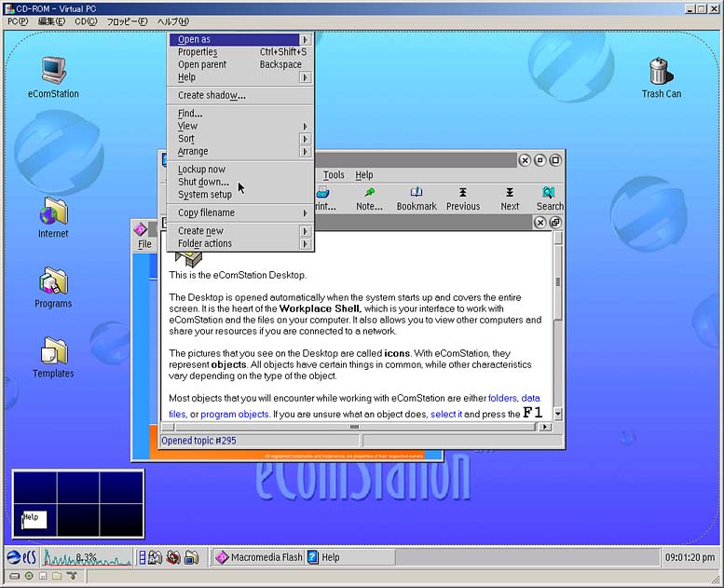Click the people folder tray icon

point(155,558)
